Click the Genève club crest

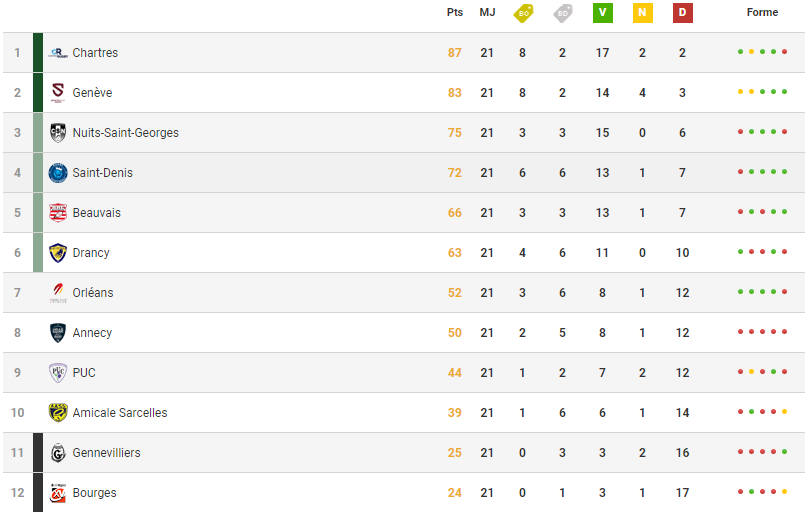click(x=58, y=93)
